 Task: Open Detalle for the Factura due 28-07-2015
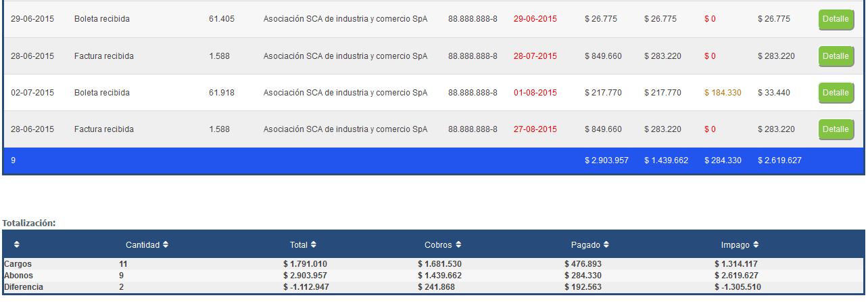click(836, 56)
